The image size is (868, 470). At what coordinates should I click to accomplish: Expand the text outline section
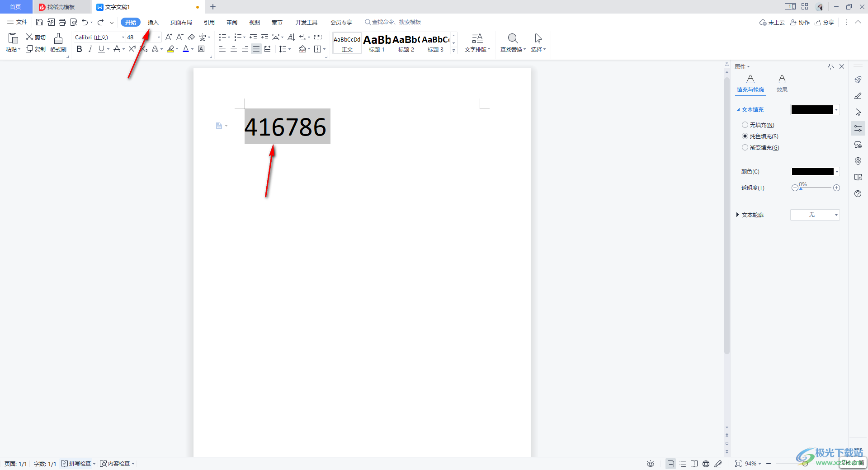coord(737,215)
